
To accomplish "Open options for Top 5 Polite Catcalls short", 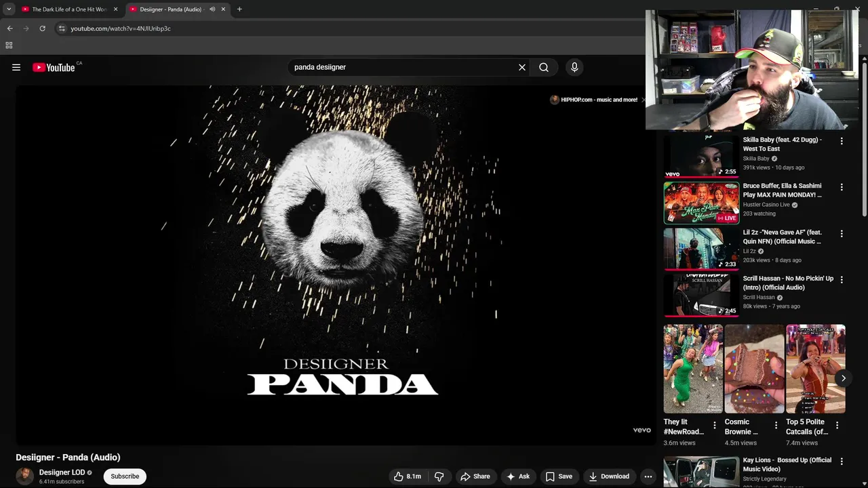I will (837, 426).
